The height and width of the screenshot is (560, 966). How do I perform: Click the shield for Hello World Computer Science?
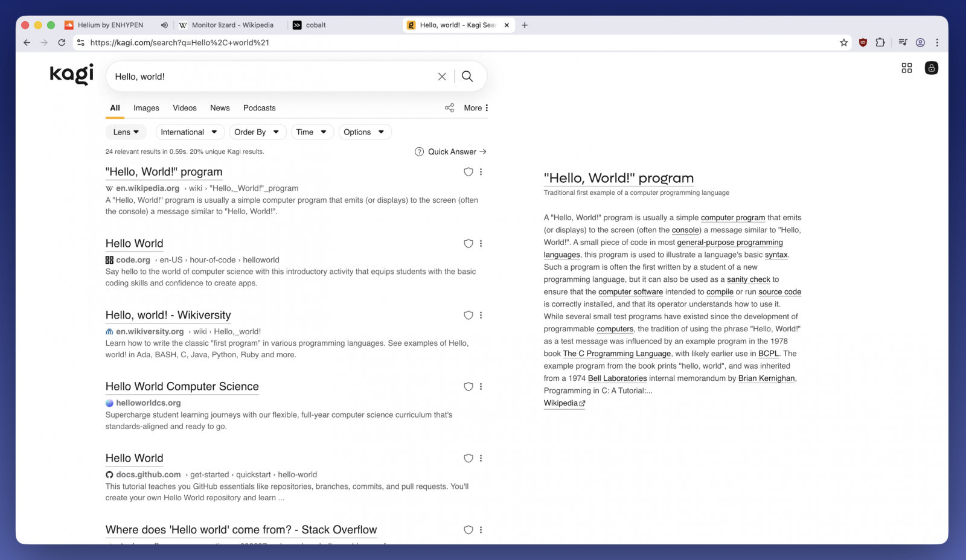pyautogui.click(x=468, y=387)
